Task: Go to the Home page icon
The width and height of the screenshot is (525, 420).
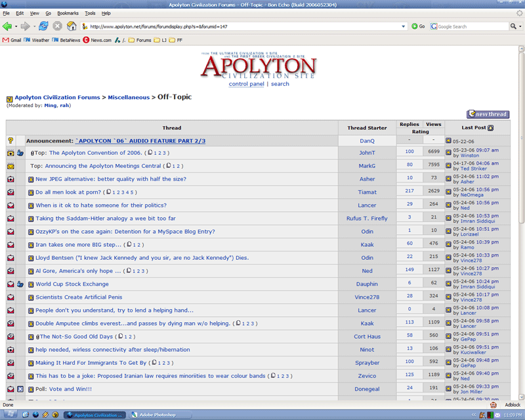Action: [x=72, y=26]
